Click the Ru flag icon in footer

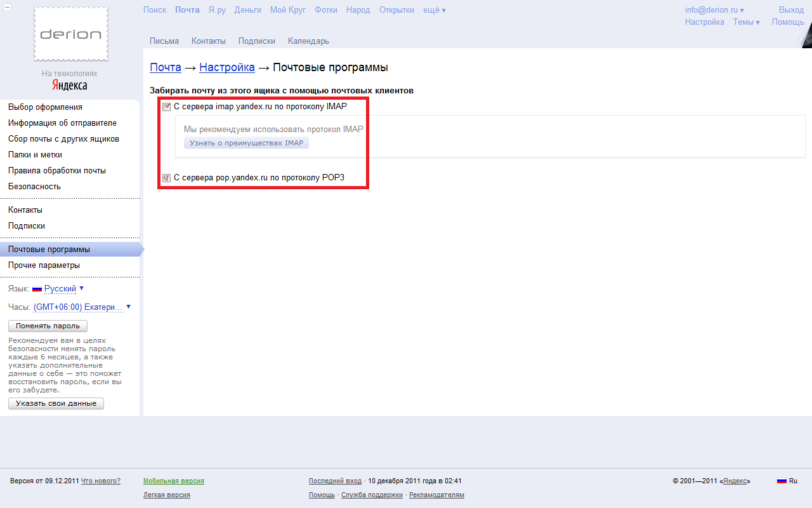coord(782,481)
